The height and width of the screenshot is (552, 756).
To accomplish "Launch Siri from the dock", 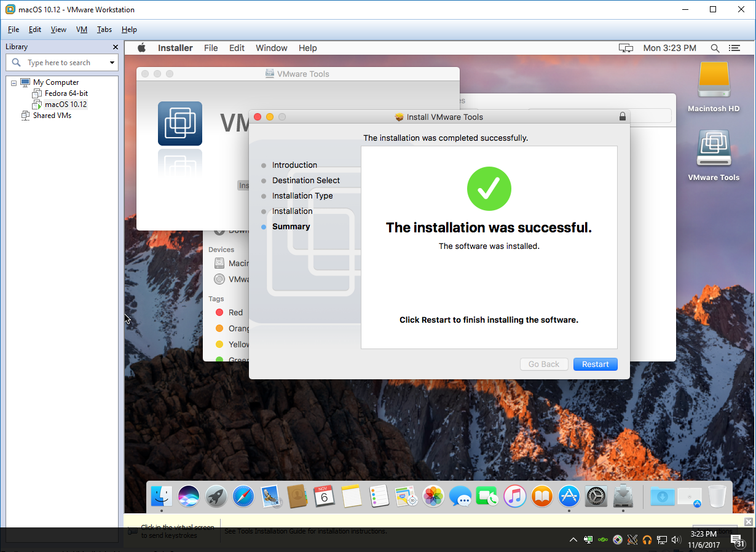I will pyautogui.click(x=189, y=495).
